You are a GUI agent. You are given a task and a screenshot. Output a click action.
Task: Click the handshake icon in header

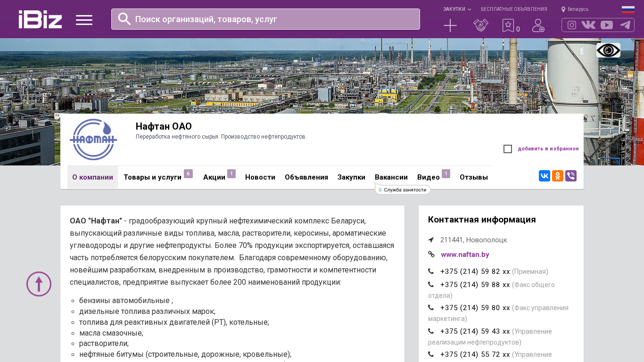[x=480, y=25]
